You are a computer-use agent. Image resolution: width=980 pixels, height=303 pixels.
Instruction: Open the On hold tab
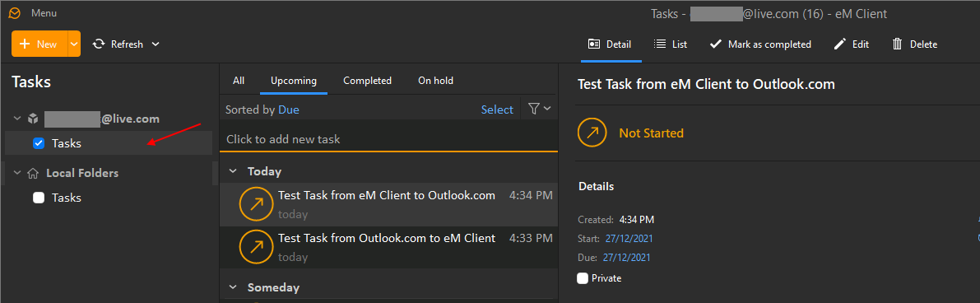(435, 81)
